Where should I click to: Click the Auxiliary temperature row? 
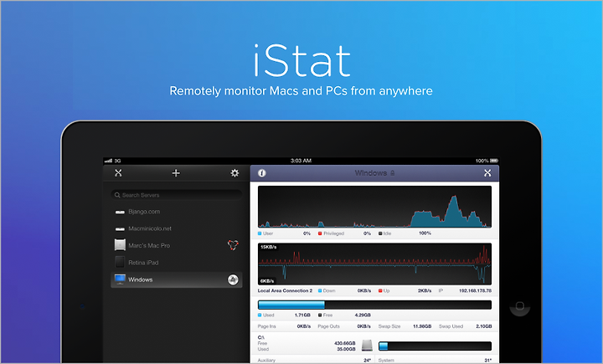314,360
